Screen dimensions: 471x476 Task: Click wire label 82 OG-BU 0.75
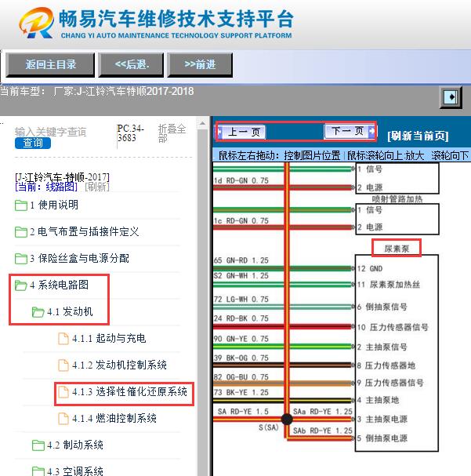241,376
